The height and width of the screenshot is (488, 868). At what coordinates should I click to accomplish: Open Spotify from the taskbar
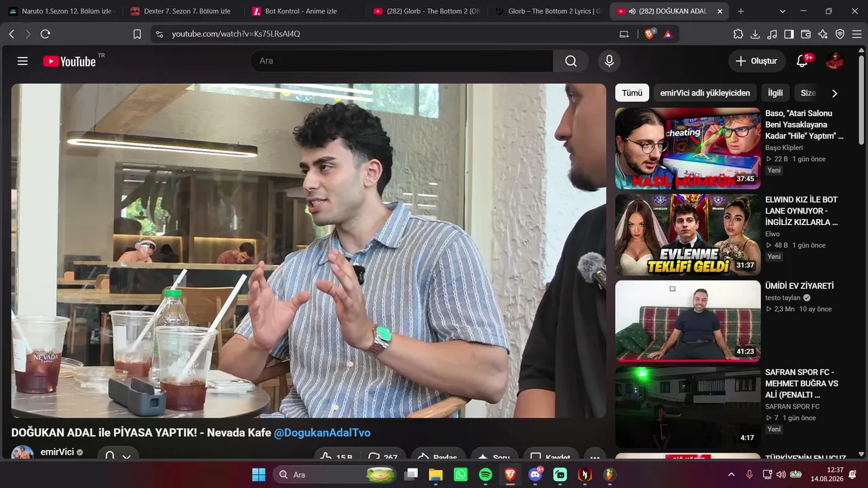[x=486, y=474]
